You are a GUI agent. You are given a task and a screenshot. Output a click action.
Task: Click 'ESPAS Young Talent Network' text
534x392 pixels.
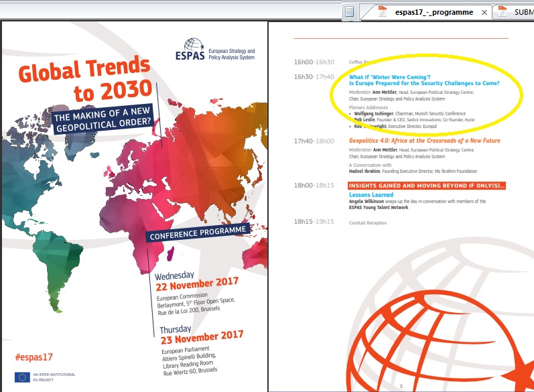click(x=379, y=207)
